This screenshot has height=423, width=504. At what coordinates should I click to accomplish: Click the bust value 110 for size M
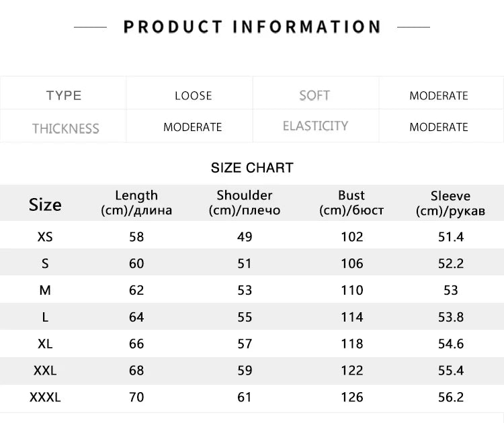coord(351,290)
